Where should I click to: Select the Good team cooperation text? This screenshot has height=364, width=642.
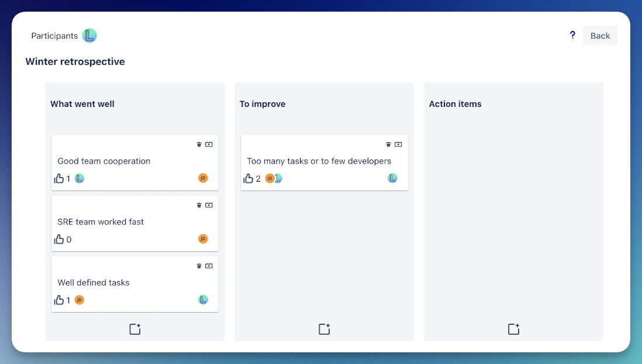[104, 161]
